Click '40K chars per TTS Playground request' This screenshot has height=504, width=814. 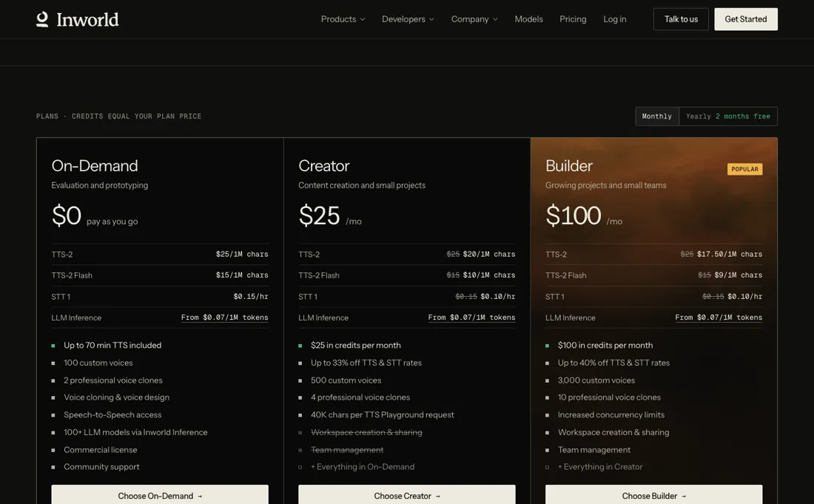pyautogui.click(x=382, y=414)
